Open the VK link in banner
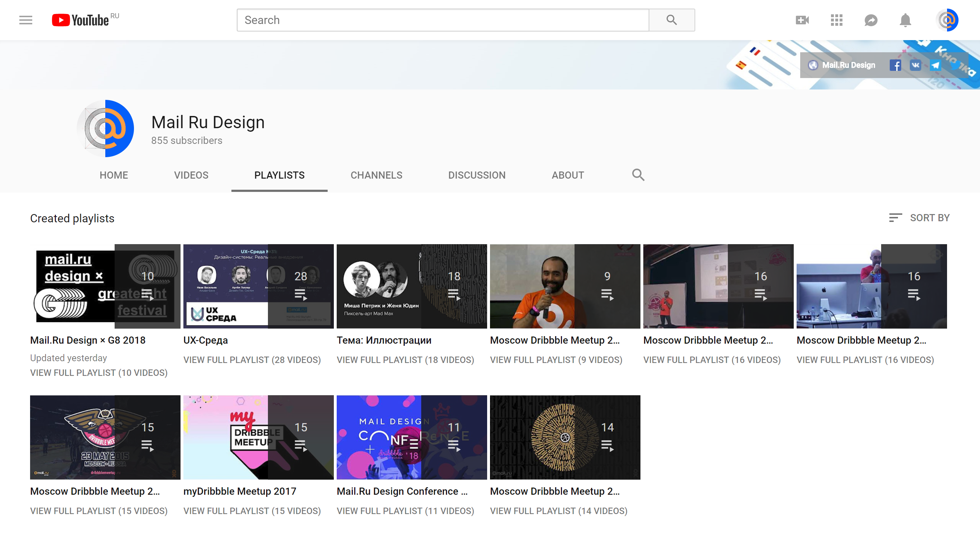Image resolution: width=980 pixels, height=552 pixels. click(915, 65)
